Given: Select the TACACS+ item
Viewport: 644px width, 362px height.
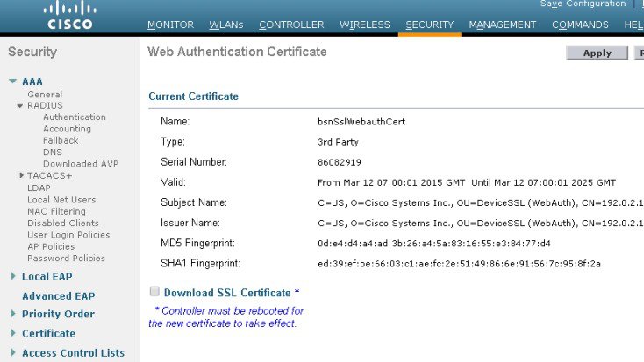Looking at the screenshot, I should tap(49, 175).
